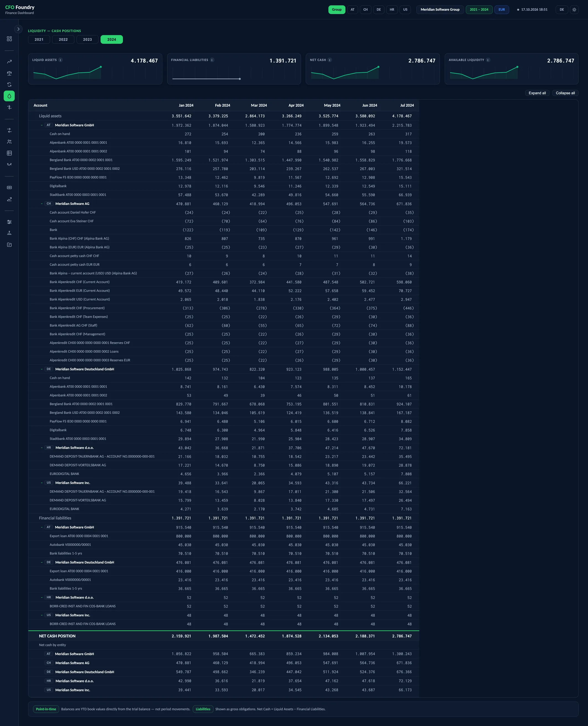Click the info icon beside Net Cash
Screen dimensions: 588x726
click(330, 60)
